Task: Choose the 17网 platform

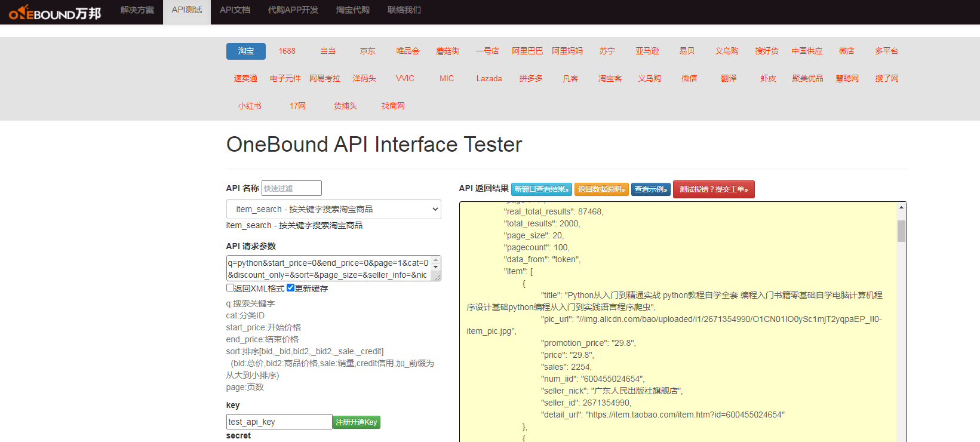Action: click(298, 106)
